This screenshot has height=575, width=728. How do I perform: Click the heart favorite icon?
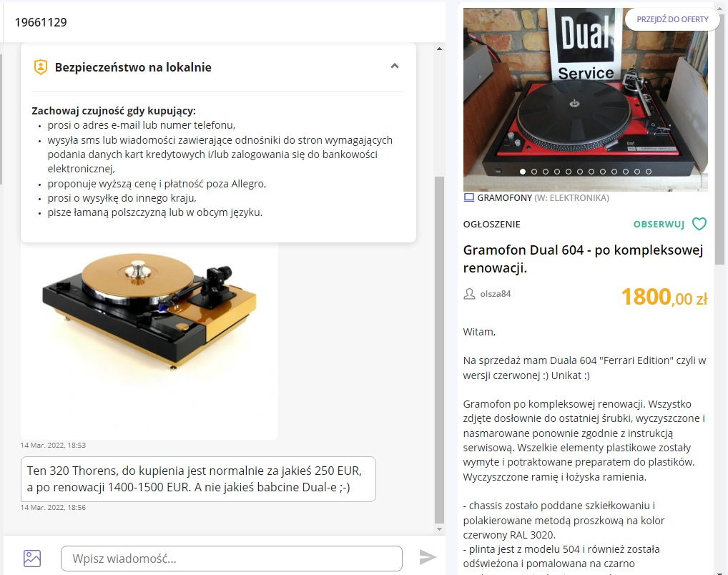pyautogui.click(x=699, y=224)
